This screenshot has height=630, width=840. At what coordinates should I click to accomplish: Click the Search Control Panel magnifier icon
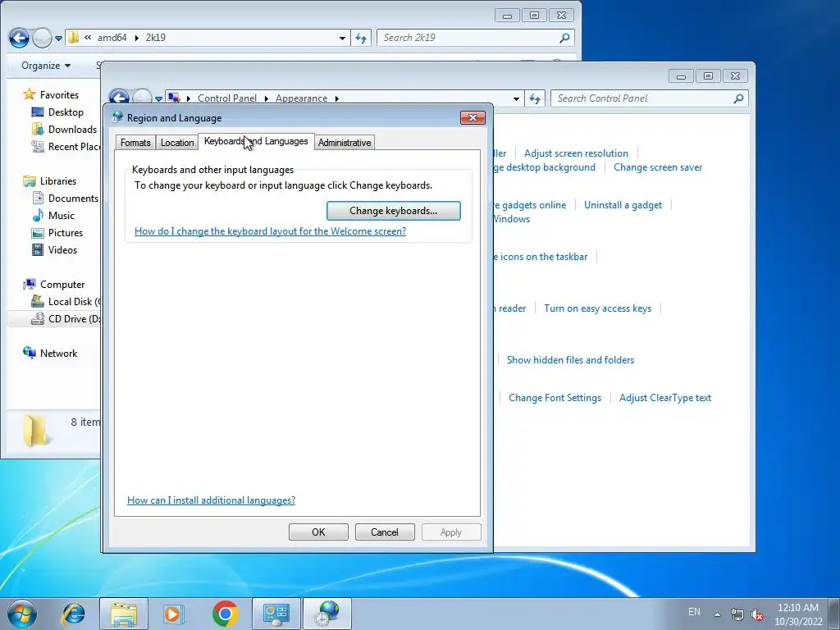[739, 98]
